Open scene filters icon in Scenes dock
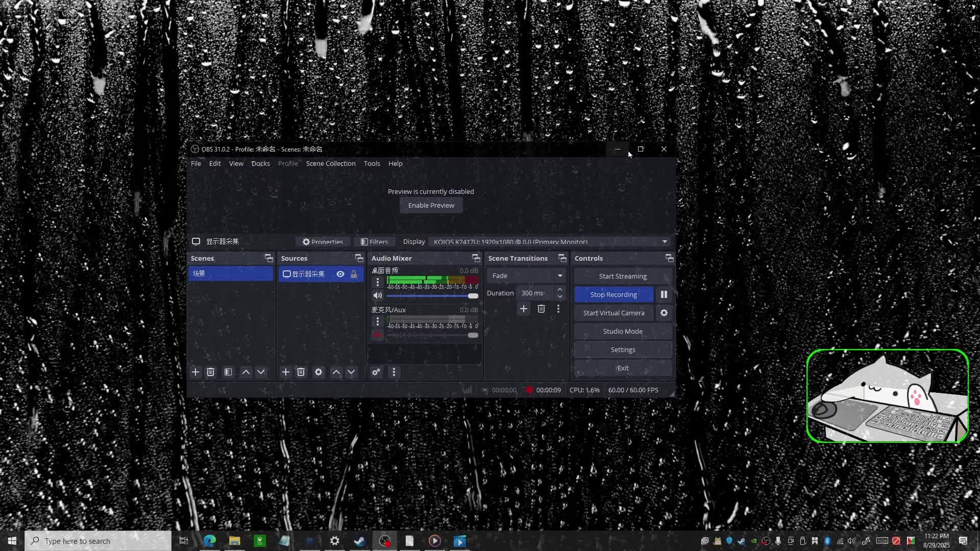Screen dimensions: 980x551 [228, 372]
